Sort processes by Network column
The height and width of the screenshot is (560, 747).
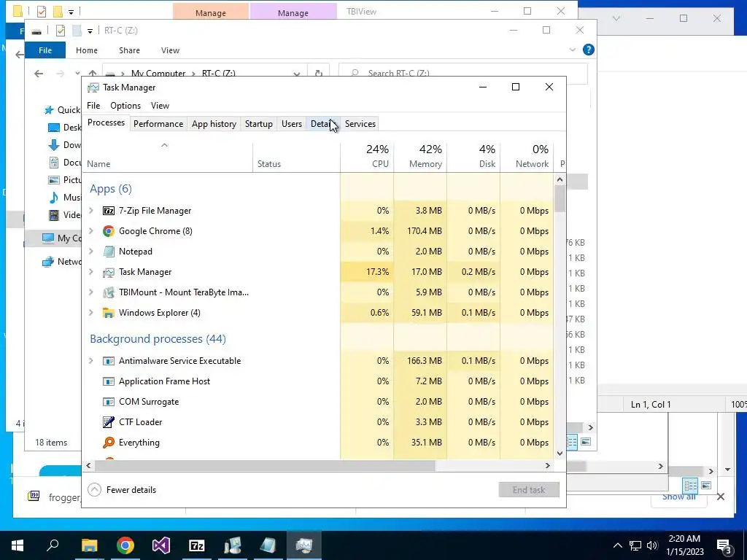(x=527, y=156)
